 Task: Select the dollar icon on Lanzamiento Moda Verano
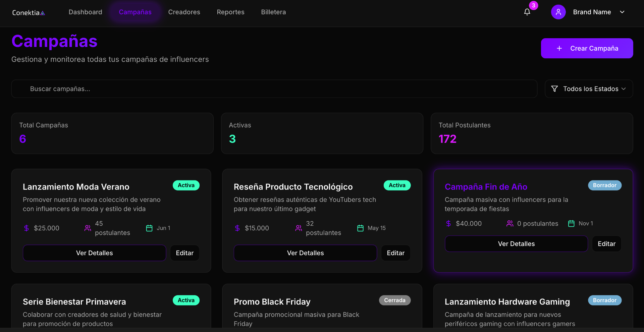click(x=27, y=228)
